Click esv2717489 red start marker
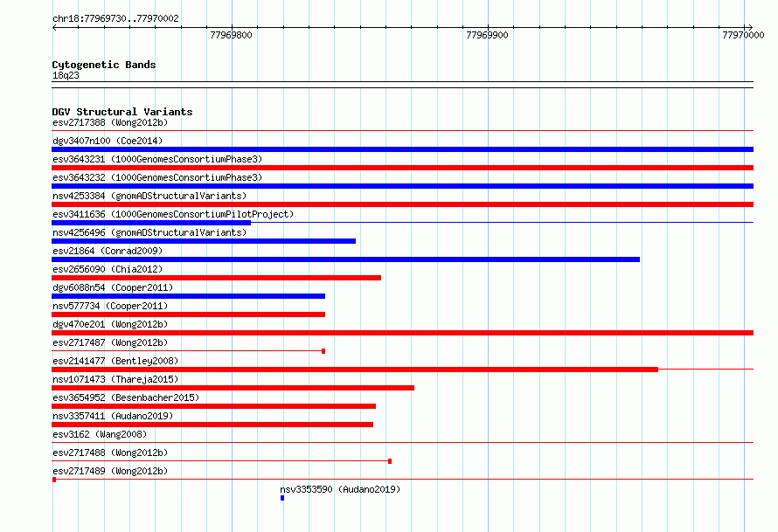Image resolution: width=778 pixels, height=532 pixels. click(x=54, y=480)
